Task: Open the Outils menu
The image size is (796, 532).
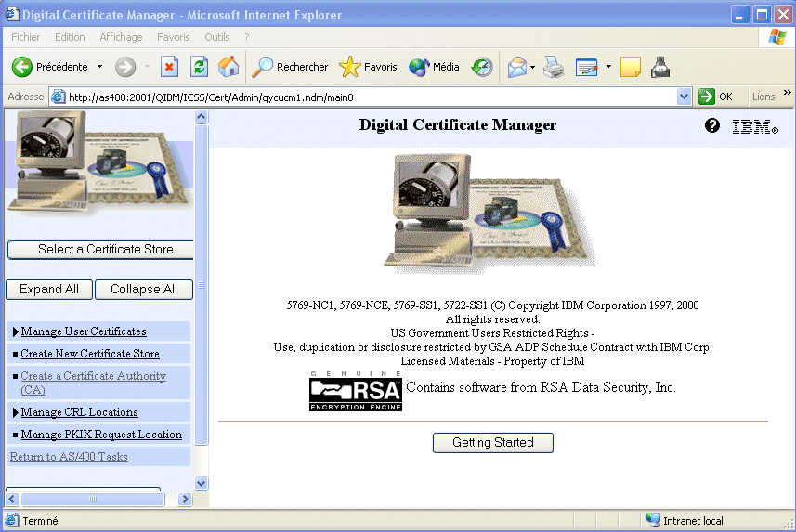Action: pos(216,37)
